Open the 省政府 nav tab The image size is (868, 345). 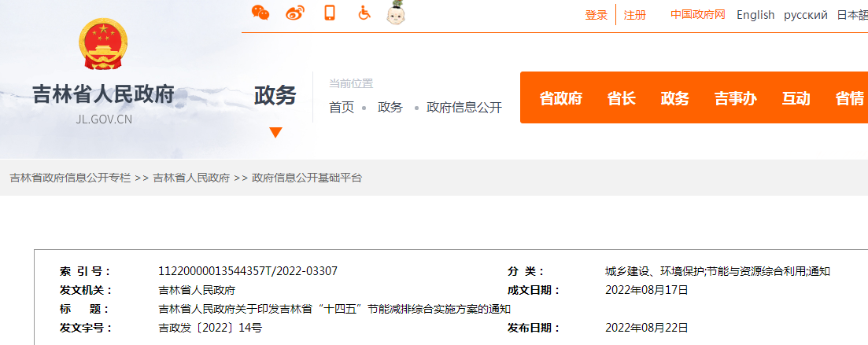[x=561, y=98]
